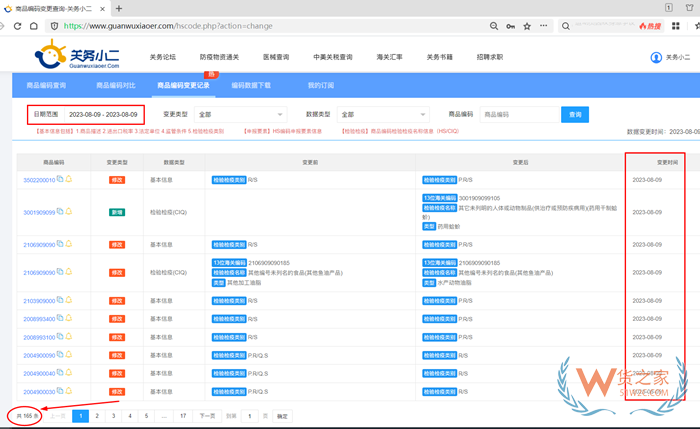Open product code link 2008993400

click(39, 319)
